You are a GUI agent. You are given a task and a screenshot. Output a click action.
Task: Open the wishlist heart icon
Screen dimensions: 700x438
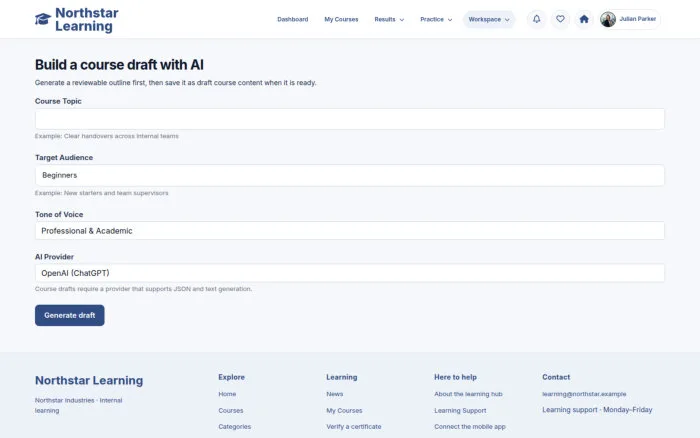coord(560,19)
